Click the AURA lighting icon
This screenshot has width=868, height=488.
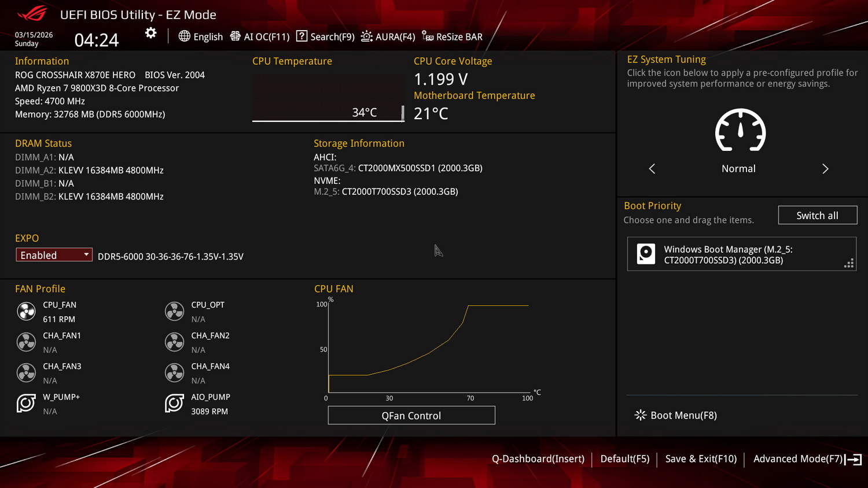[366, 36]
